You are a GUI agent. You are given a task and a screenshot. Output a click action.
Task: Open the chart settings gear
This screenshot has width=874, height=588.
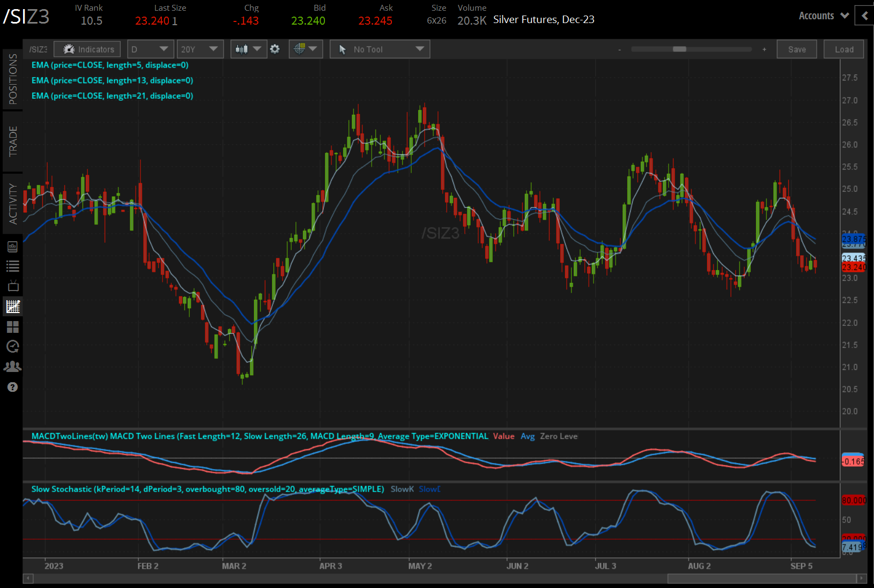(x=275, y=49)
